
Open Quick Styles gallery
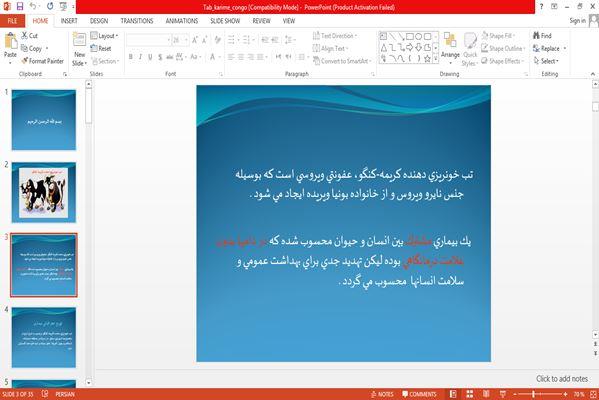(470, 50)
